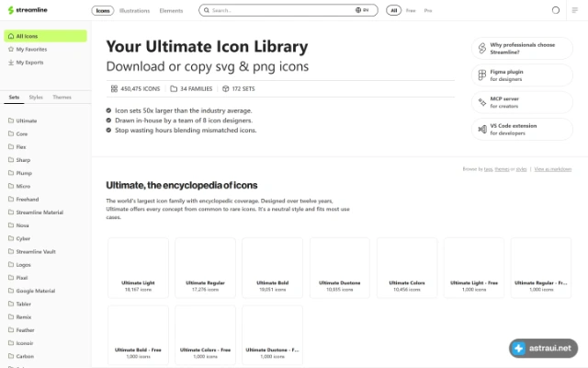The image size is (588, 368).
Task: Select the Free filter option
Action: [411, 10]
